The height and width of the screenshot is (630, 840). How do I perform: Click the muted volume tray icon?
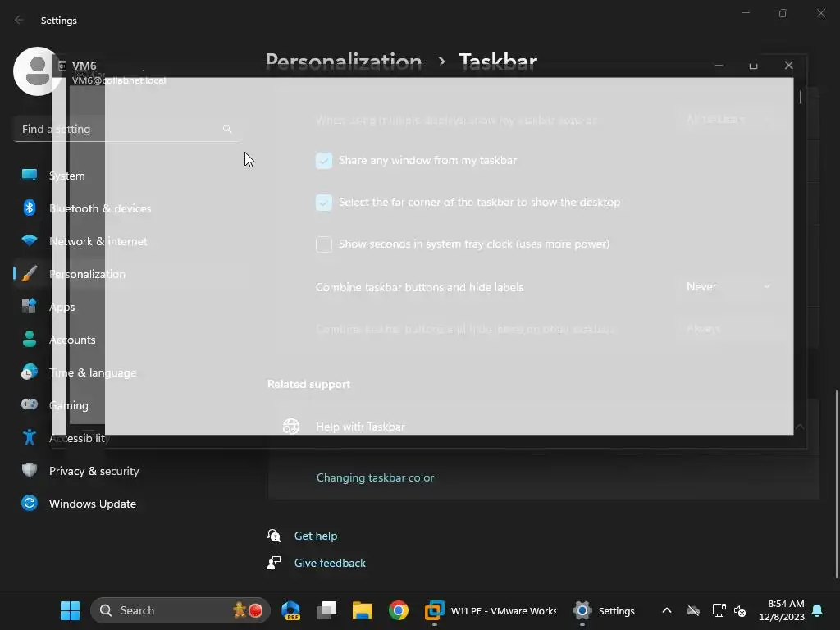click(740, 610)
